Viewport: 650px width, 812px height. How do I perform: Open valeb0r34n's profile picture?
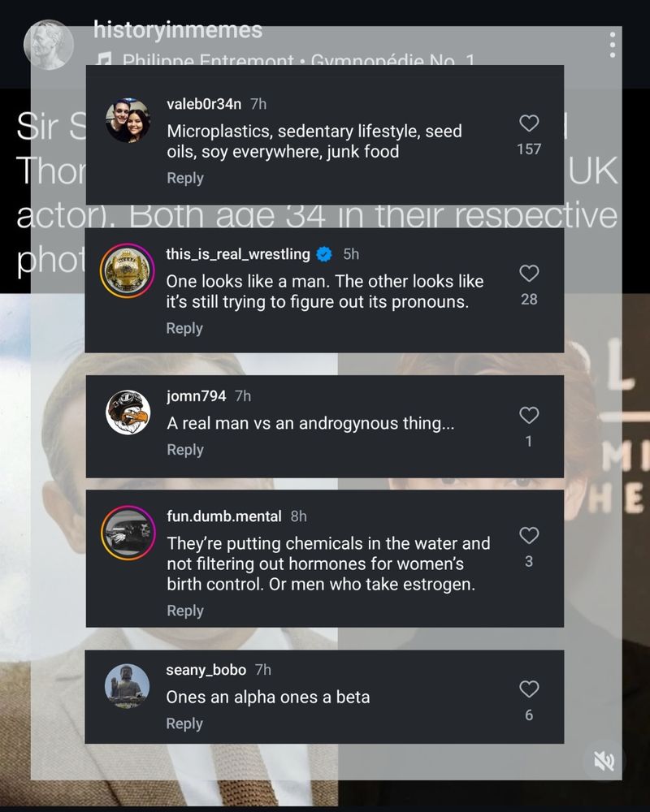pyautogui.click(x=128, y=120)
